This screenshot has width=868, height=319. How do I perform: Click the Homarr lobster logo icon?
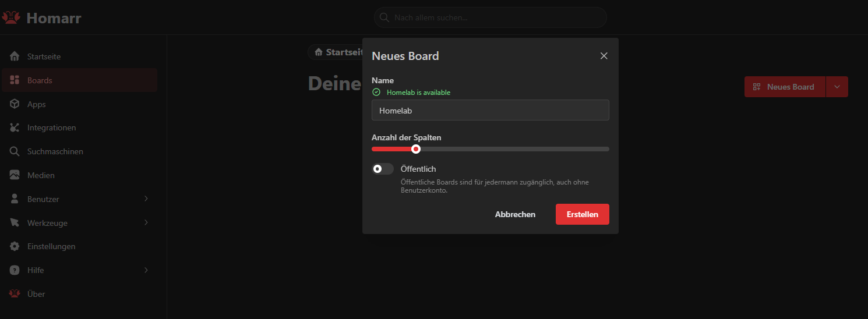[x=11, y=18]
